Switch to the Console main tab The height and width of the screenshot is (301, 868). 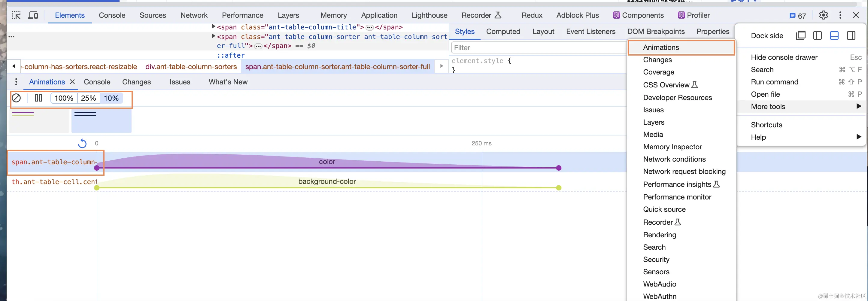pos(112,15)
